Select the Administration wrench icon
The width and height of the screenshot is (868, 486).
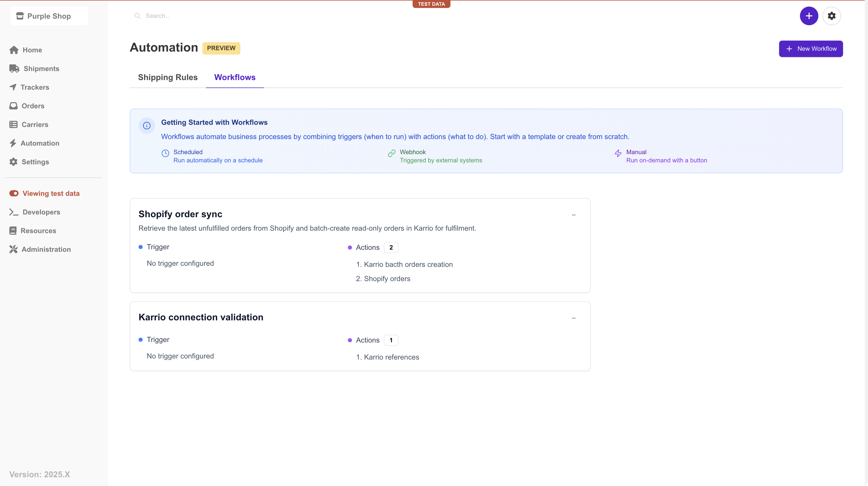pyautogui.click(x=13, y=249)
